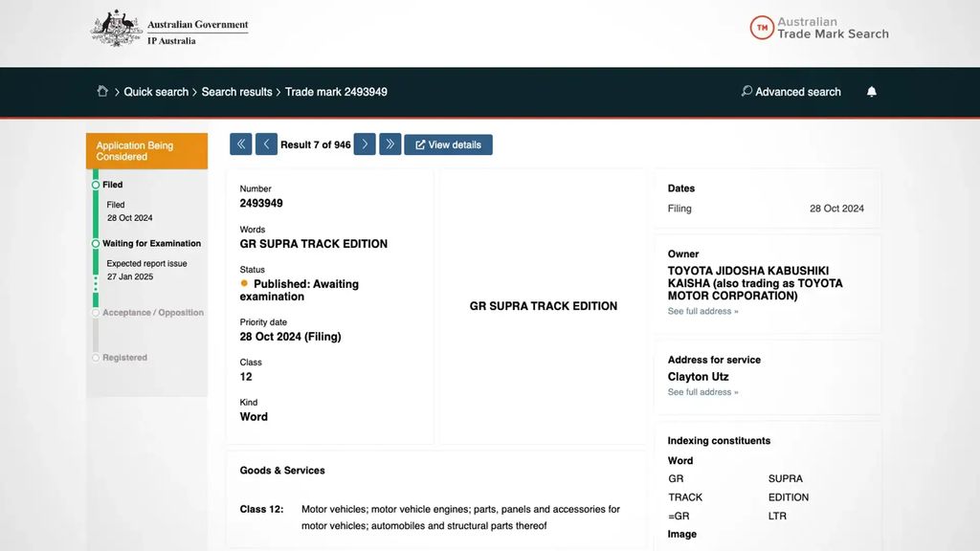Click indexing word EDITION
980x551 pixels.
point(789,497)
